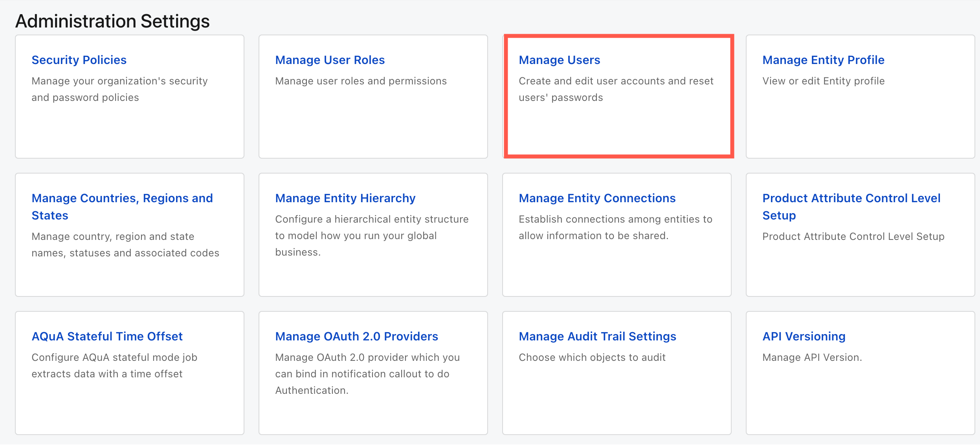Click the API Versioning link
This screenshot has width=980, height=448.
pyautogui.click(x=804, y=336)
